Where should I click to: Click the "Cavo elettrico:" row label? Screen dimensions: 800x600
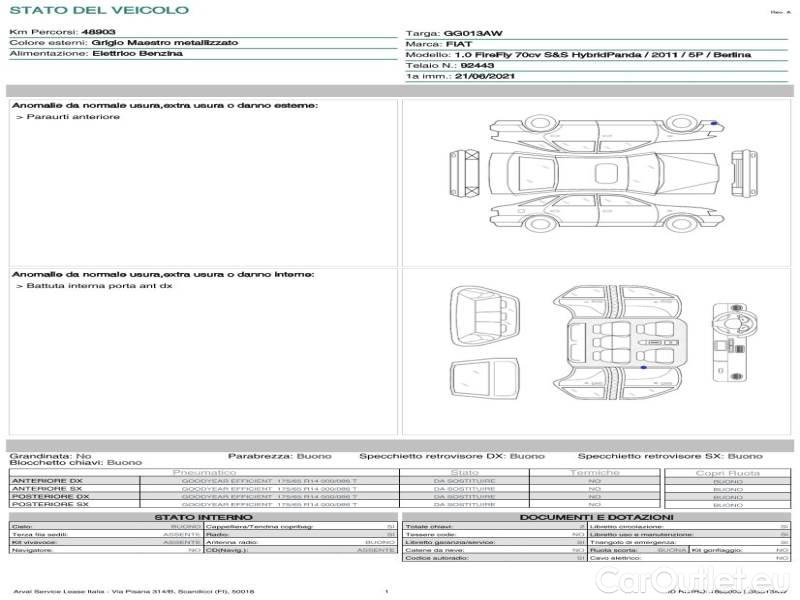(x=615, y=558)
